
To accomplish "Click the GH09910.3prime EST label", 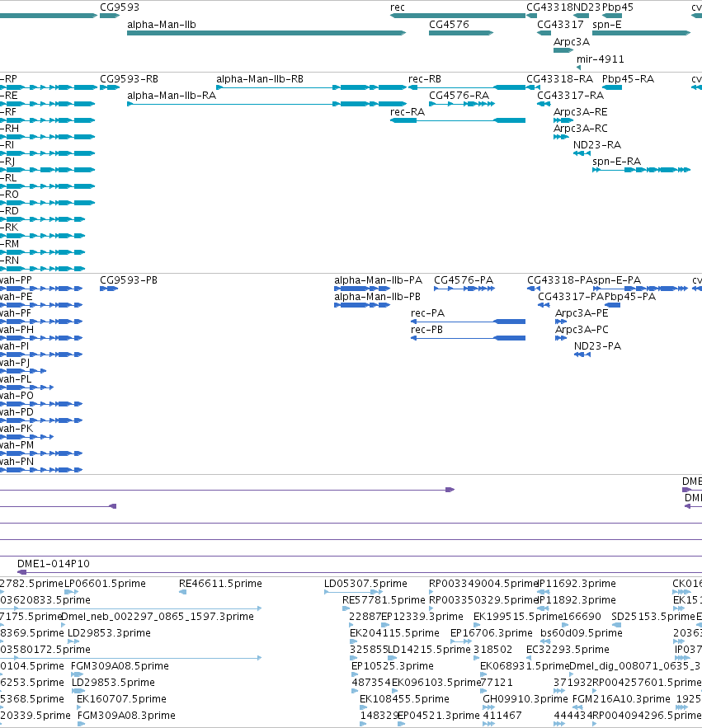I will 525,699.
